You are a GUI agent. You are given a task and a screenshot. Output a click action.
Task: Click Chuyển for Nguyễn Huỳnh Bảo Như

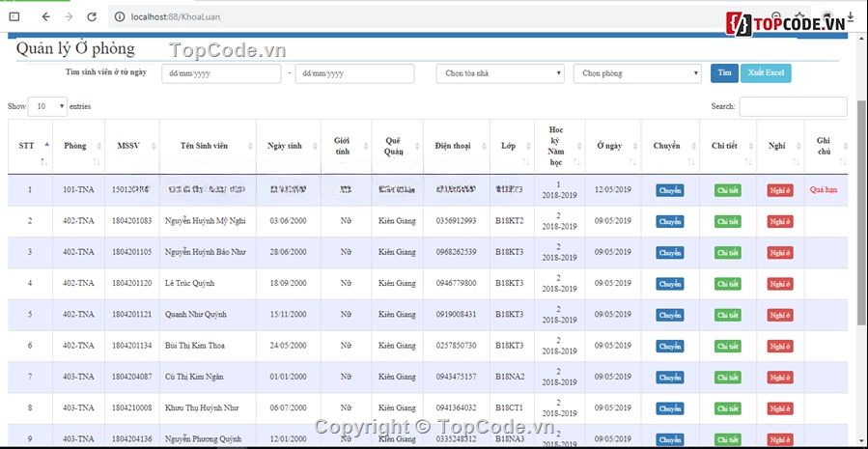coord(670,252)
